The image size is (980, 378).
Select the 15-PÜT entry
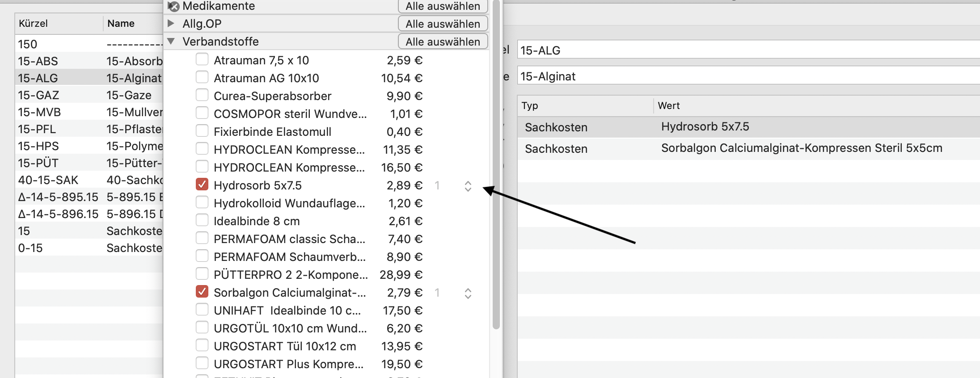pos(89,163)
